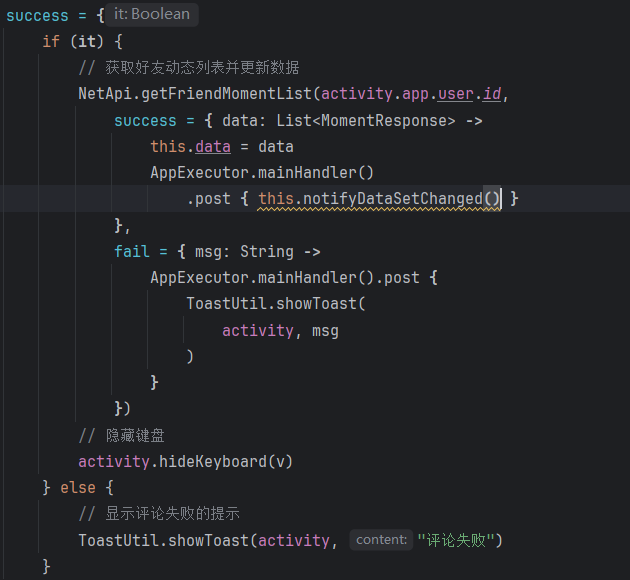Click the string literal "评论失败"
Screen dimensions: 630x580
coord(456,540)
